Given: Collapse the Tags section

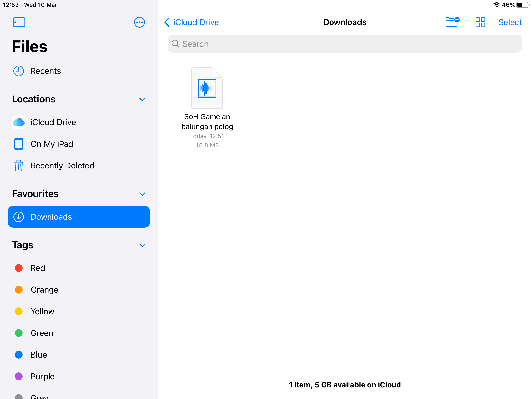Looking at the screenshot, I should pyautogui.click(x=142, y=245).
